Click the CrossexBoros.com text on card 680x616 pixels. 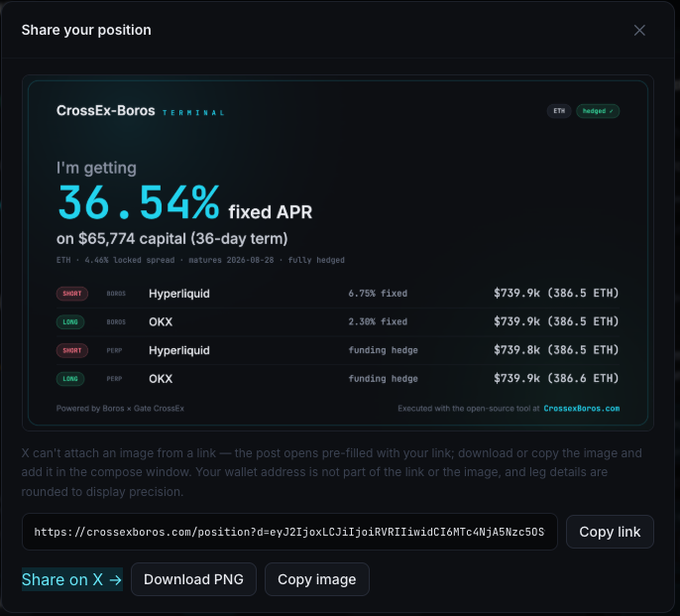pyautogui.click(x=582, y=408)
